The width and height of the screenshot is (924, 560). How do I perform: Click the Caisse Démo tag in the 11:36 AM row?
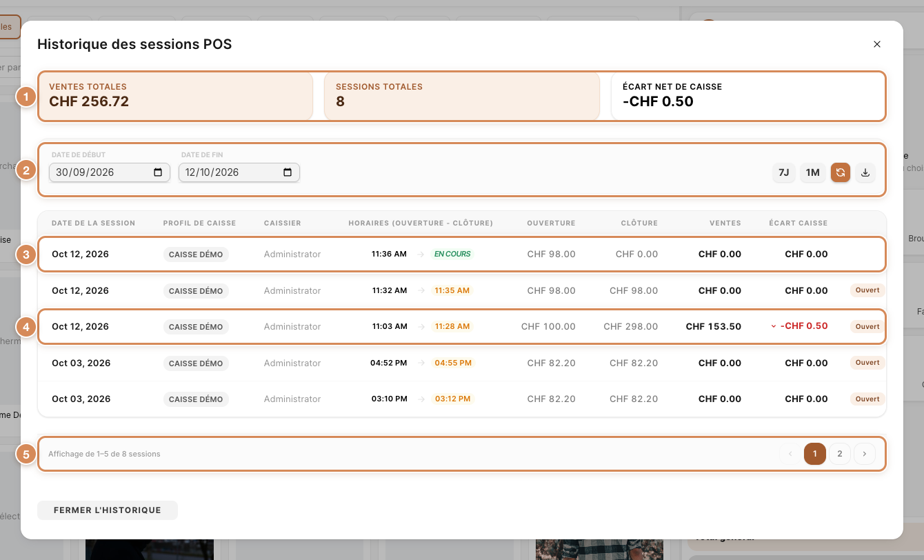[x=196, y=254]
